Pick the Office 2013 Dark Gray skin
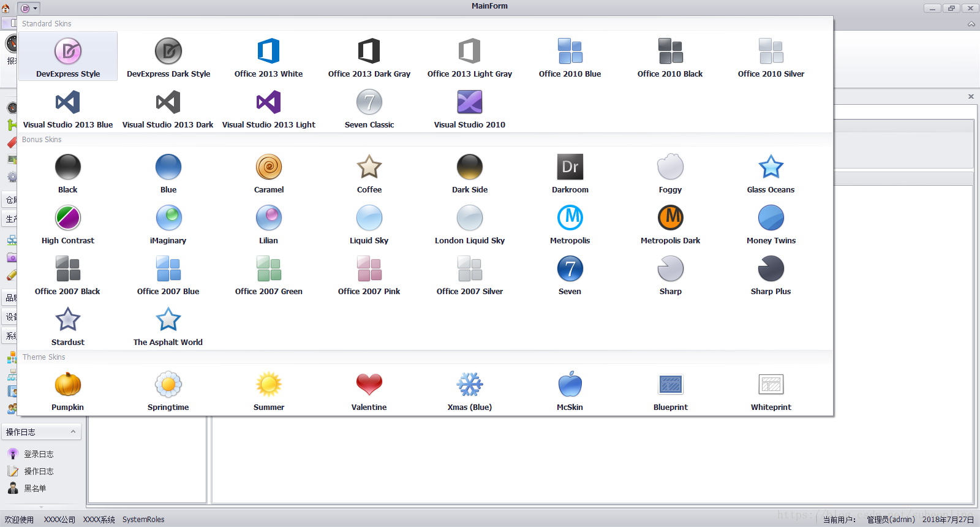 [x=369, y=56]
